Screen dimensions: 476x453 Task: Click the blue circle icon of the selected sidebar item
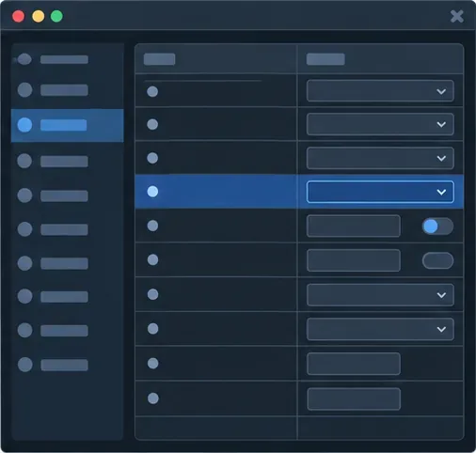(24, 125)
